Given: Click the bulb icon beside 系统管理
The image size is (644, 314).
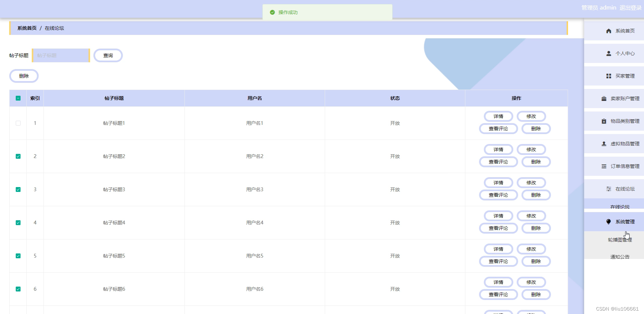Looking at the screenshot, I should 608,222.
